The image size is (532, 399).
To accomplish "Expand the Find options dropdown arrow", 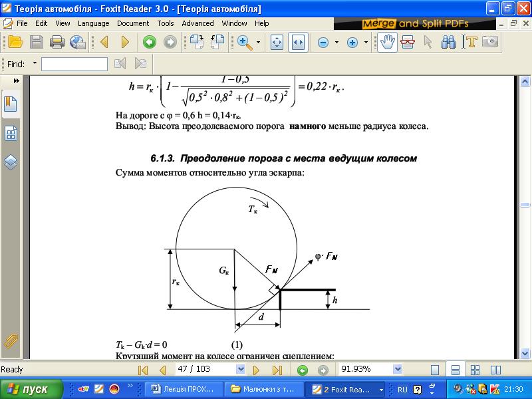I will click(35, 64).
